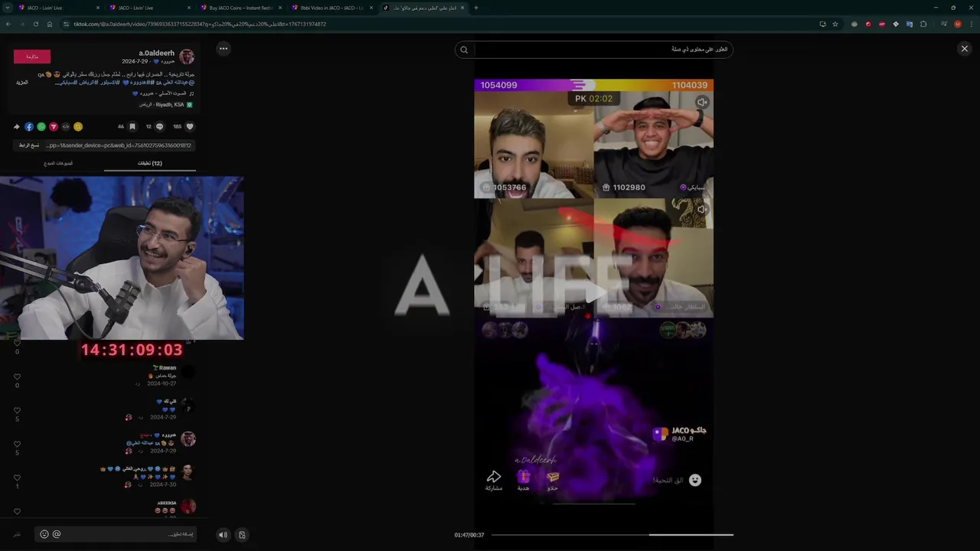Switch to the first JACO Livin' Live tab

(x=58, y=8)
